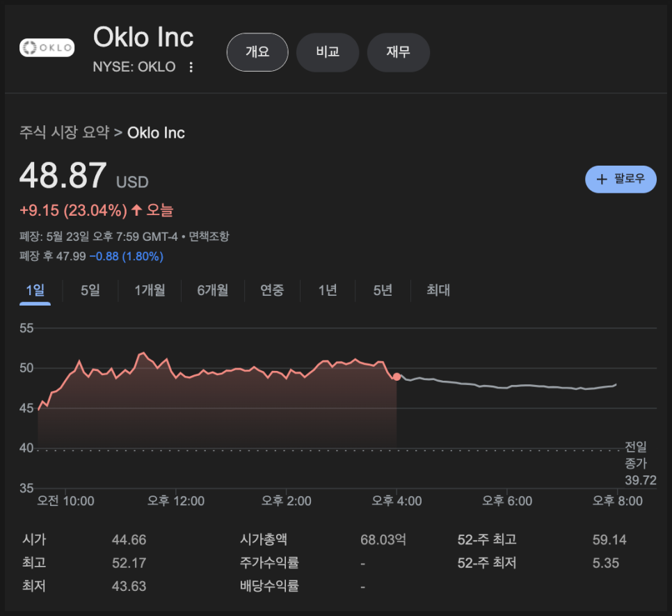The height and width of the screenshot is (616, 672).
Task: Click the 전일 종가 39.72 label
Action: (640, 464)
